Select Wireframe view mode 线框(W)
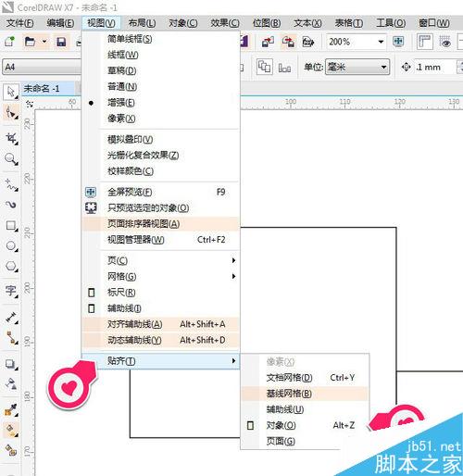This screenshot has width=463, height=476. [x=160, y=55]
